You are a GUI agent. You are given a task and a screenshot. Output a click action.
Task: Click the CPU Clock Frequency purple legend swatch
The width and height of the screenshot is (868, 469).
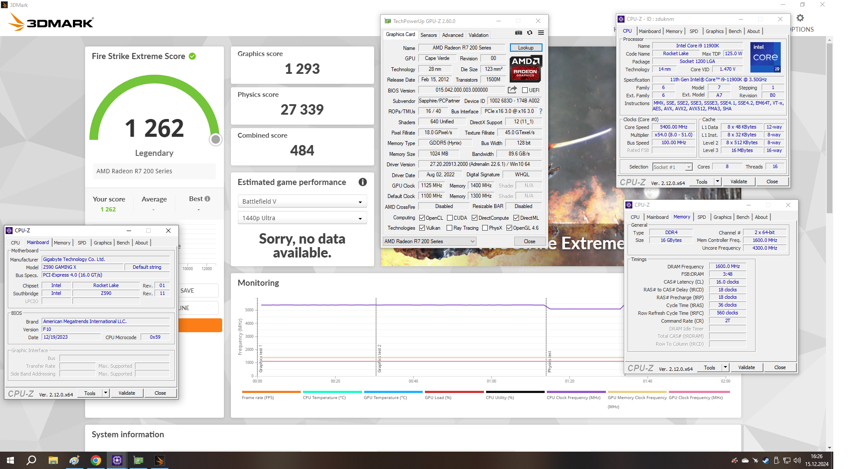pyautogui.click(x=576, y=392)
